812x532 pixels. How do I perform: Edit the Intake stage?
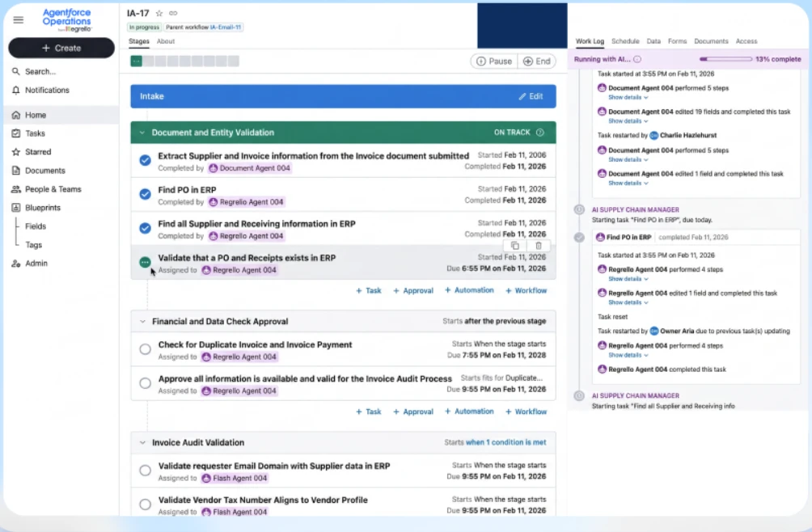tap(531, 96)
